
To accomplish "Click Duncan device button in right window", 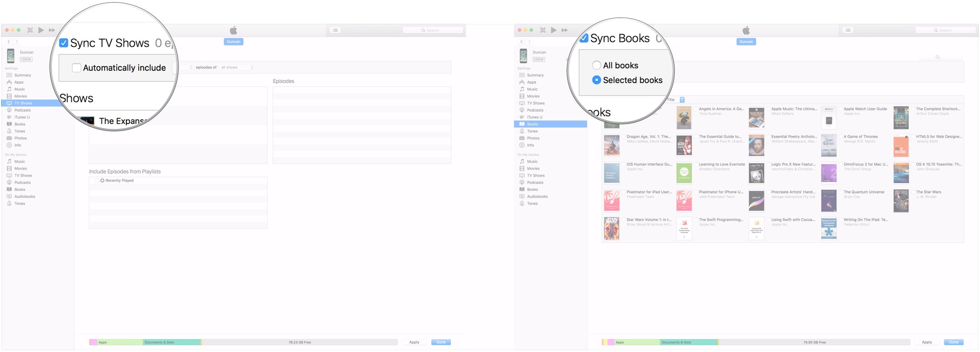I will click(746, 42).
